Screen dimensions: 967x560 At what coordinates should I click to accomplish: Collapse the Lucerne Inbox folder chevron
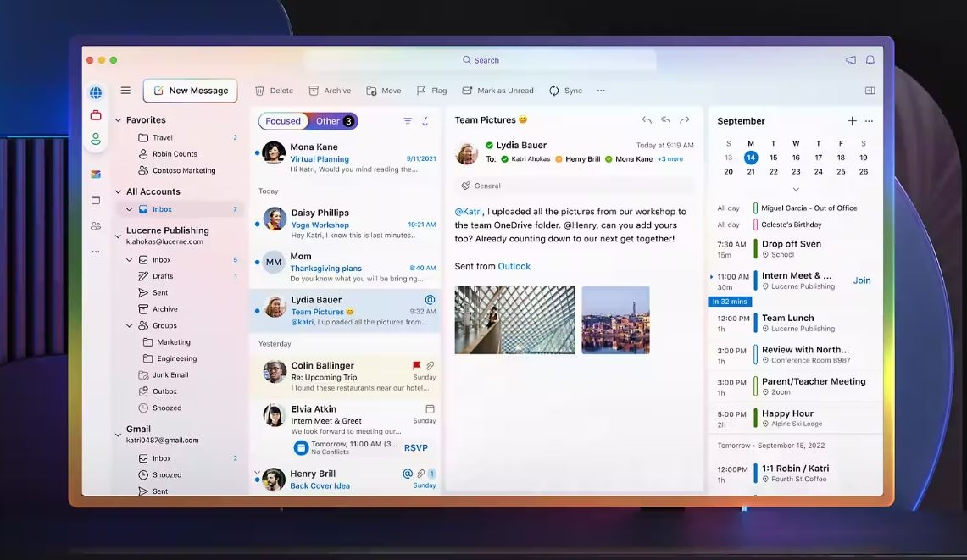click(130, 260)
